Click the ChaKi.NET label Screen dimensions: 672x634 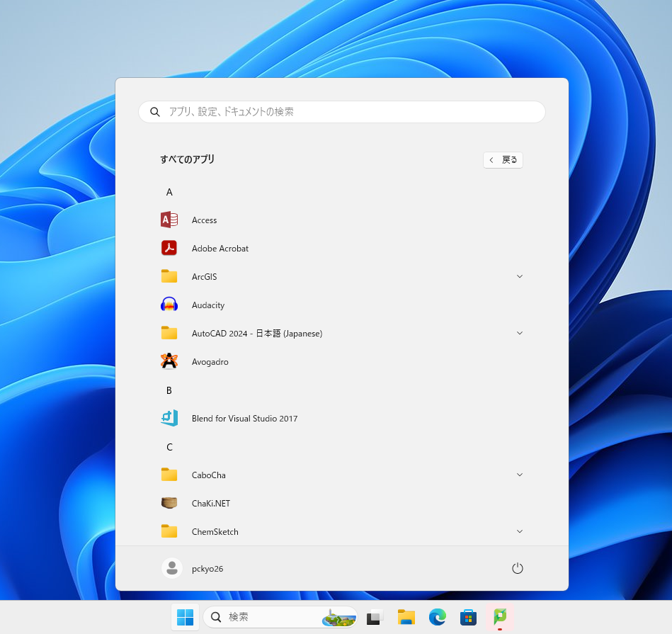point(211,503)
